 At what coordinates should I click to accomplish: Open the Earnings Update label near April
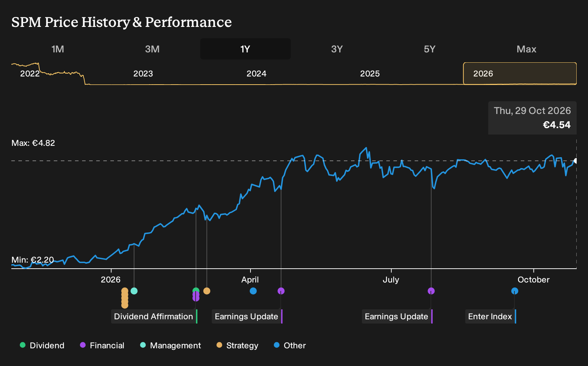247,316
